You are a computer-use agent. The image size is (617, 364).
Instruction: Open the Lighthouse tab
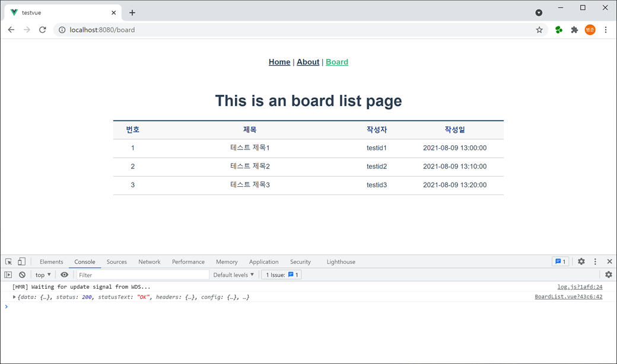pos(341,262)
